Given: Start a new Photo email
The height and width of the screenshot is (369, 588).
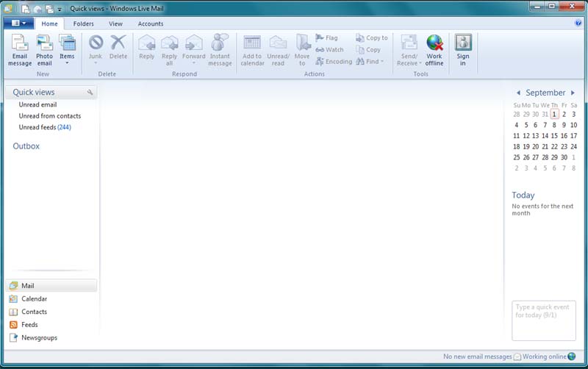Looking at the screenshot, I should click(x=44, y=50).
